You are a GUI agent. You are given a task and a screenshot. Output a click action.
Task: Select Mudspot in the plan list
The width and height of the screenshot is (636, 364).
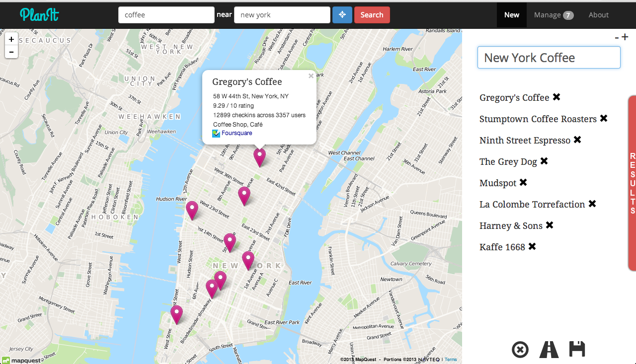(498, 183)
